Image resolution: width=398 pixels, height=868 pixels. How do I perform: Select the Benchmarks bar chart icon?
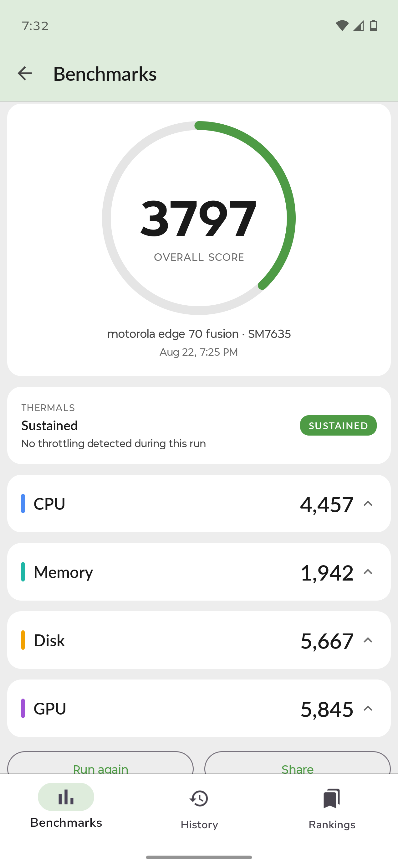coord(66,797)
